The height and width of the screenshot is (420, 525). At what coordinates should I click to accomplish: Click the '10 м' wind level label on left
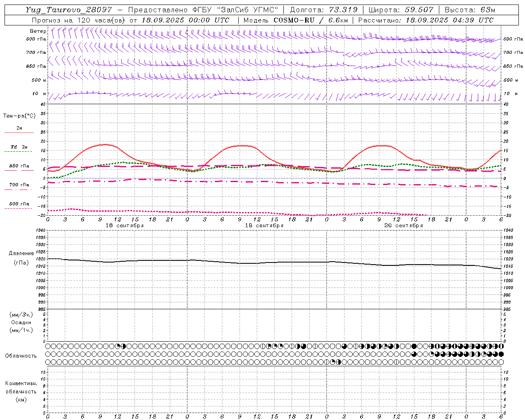[39, 94]
